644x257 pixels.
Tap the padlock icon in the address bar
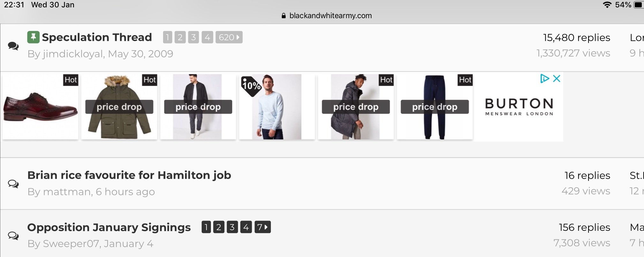pos(284,16)
